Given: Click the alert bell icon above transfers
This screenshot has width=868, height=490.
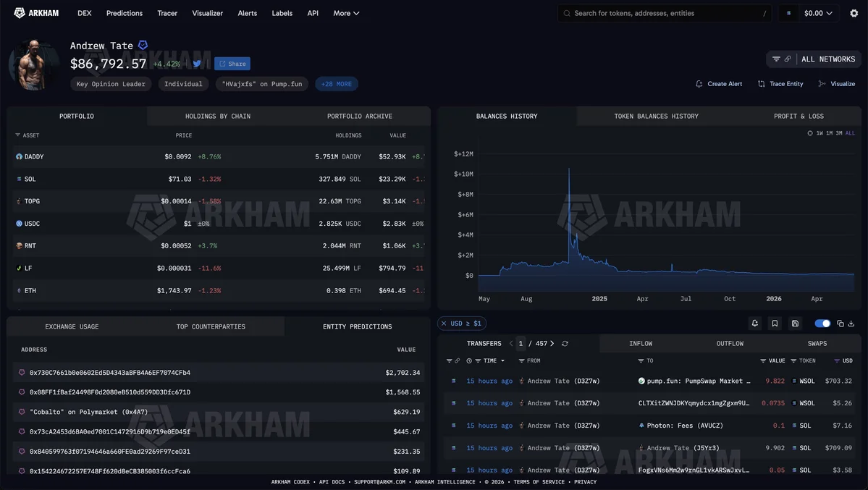Looking at the screenshot, I should pos(754,324).
